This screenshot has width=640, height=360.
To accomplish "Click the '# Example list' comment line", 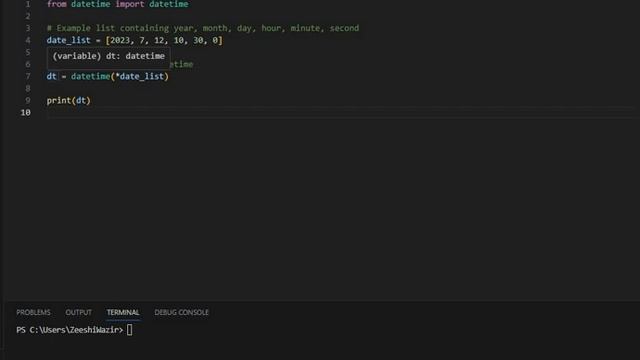I will click(x=203, y=28).
